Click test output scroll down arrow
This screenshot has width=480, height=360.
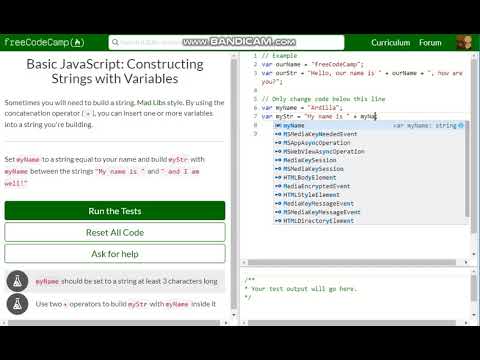coord(474,315)
